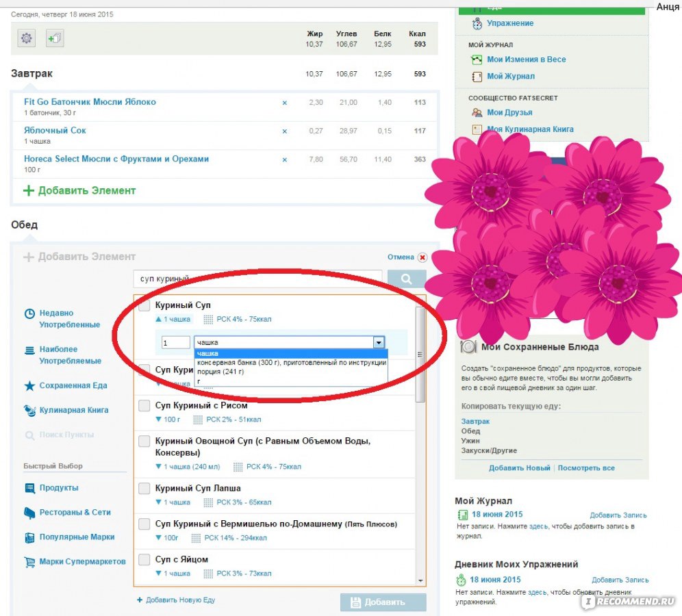
Task: Click shopping cart icon for Марки Супермаркетов
Action: pos(29,562)
